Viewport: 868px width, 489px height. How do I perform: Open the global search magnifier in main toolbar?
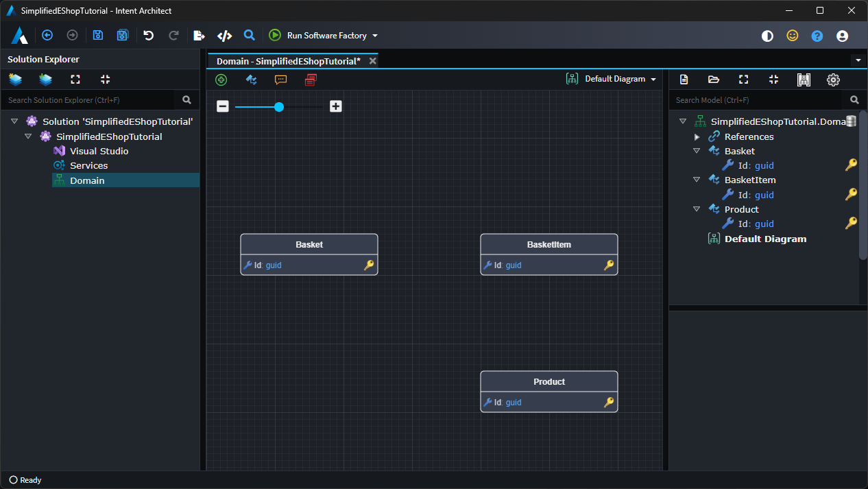[x=250, y=35]
